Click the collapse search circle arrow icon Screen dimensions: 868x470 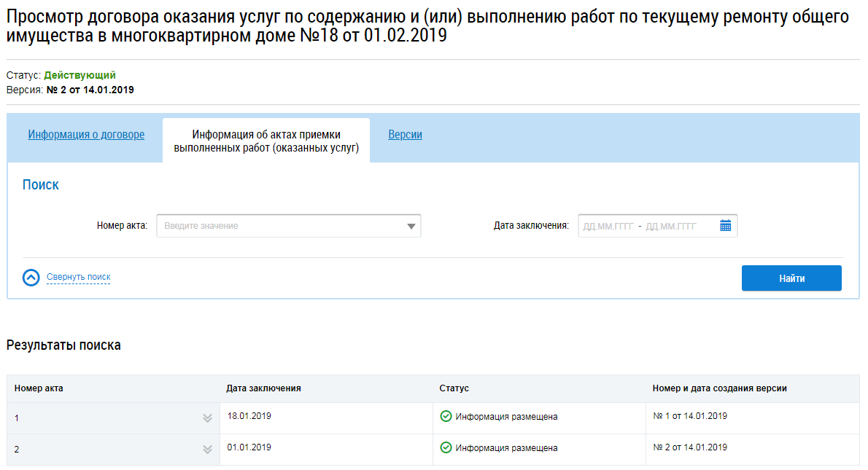click(31, 278)
